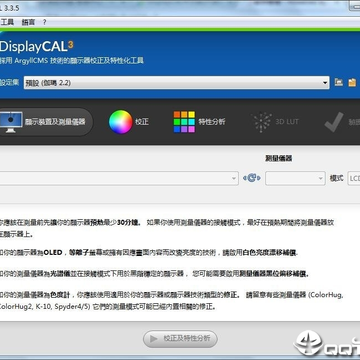Click the orange clipboard icon beside settings
This screenshot has height=360, width=360.
coord(352,82)
